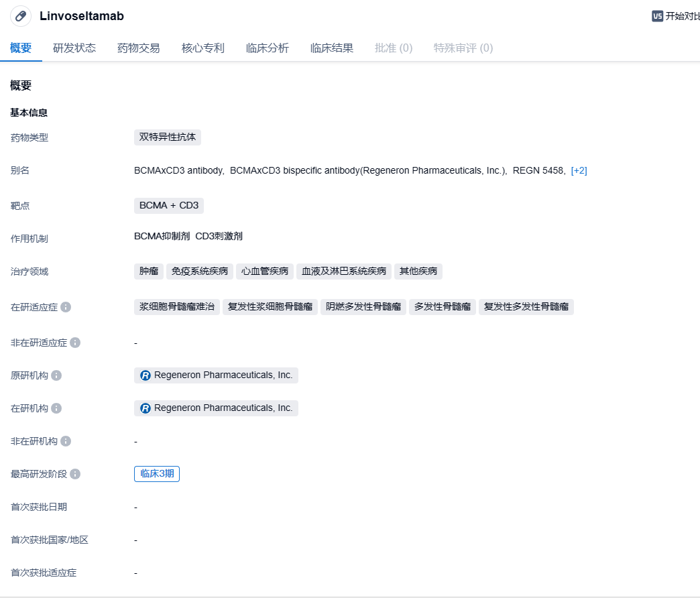This screenshot has width=700, height=598.
Task: Click the 临床3期 phase badge
Action: coord(157,474)
